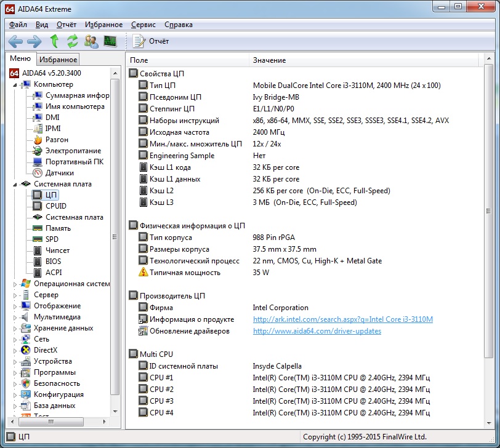Select AIDA64 v5.20.3400 root node
500x448 pixels.
coord(46,73)
